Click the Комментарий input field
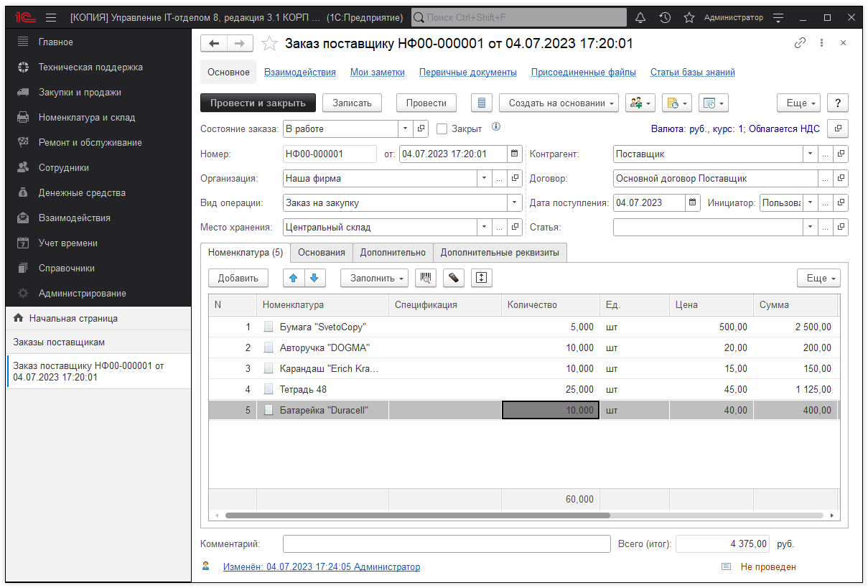Screen dimensions: 868x588 click(x=446, y=544)
